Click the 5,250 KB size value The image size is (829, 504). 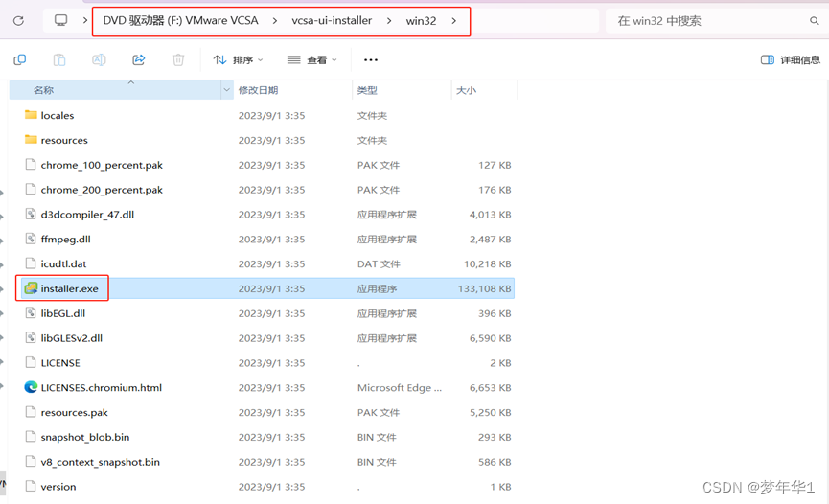click(490, 413)
